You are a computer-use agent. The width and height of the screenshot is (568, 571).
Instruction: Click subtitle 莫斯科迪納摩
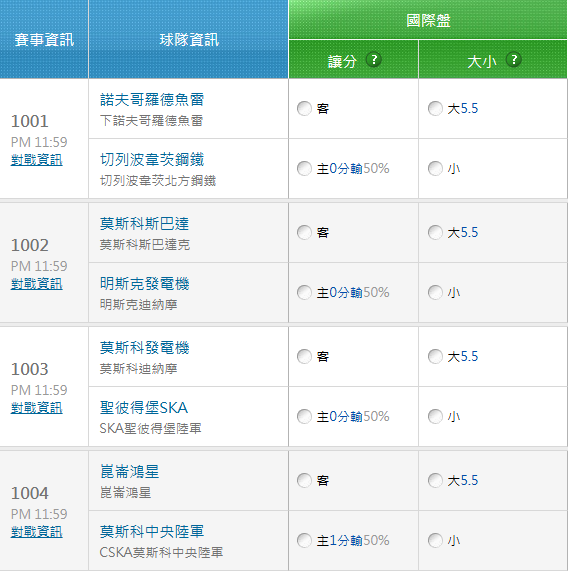[x=138, y=369]
